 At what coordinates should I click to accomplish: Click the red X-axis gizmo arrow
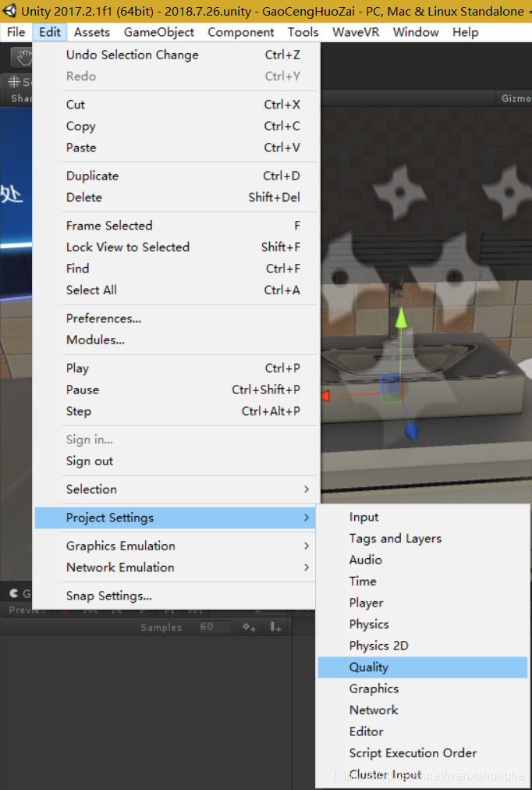(x=325, y=396)
